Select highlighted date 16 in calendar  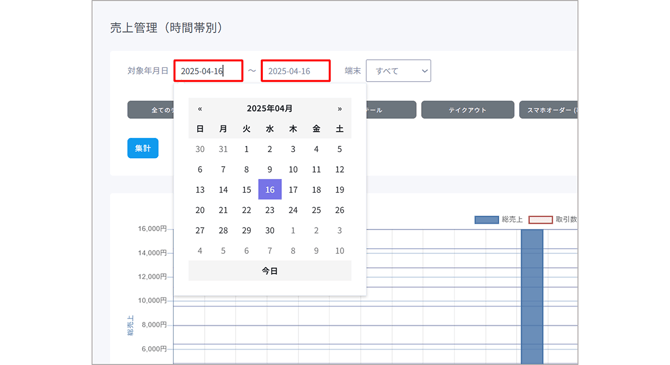(x=270, y=190)
